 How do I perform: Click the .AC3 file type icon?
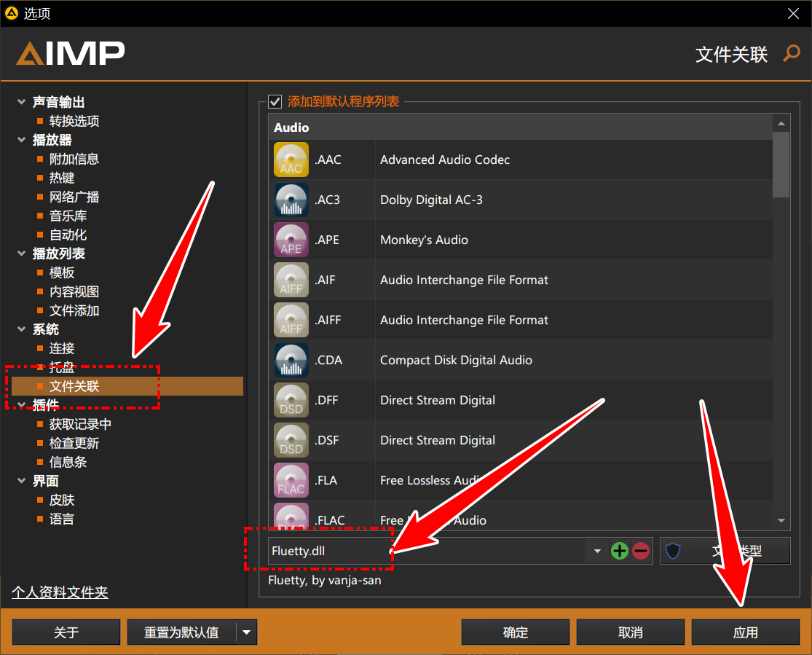coord(291,200)
